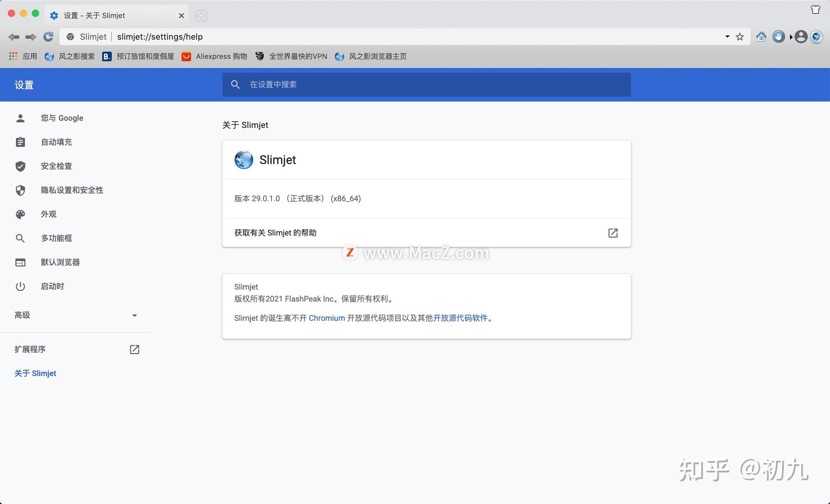This screenshot has width=830, height=504.
Task: Click the browser back navigation arrow
Action: point(13,36)
